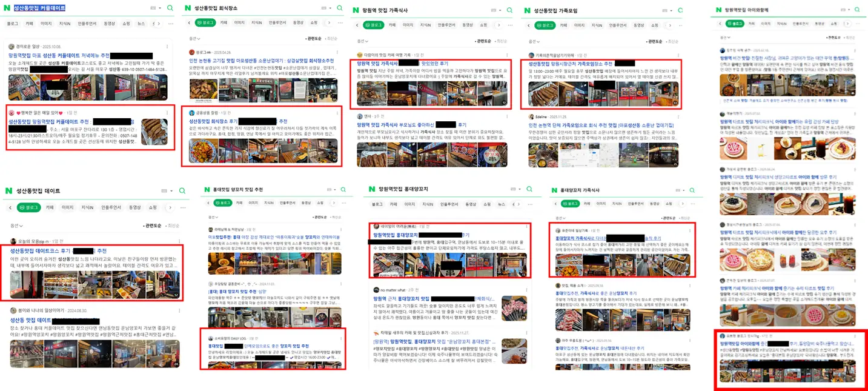868x391 pixels.
Task: Open 카페 tab in 성산동맛집 회식장소 panel
Action: (x=223, y=22)
